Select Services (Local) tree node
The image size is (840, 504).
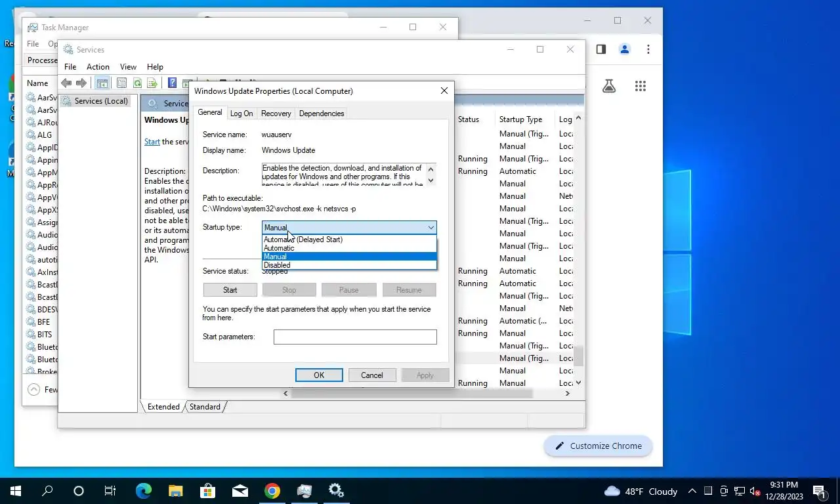[95, 101]
